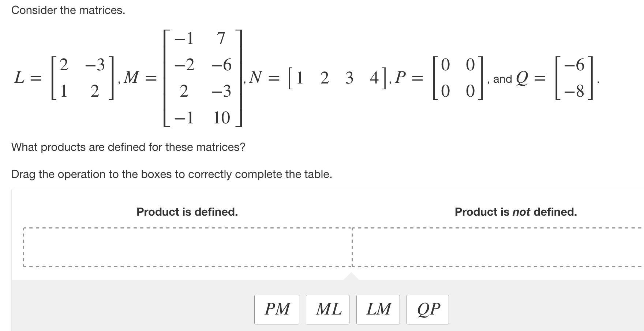Click the 'Drag the operation to the boxes' instruction
The image size is (644, 331).
point(172,174)
